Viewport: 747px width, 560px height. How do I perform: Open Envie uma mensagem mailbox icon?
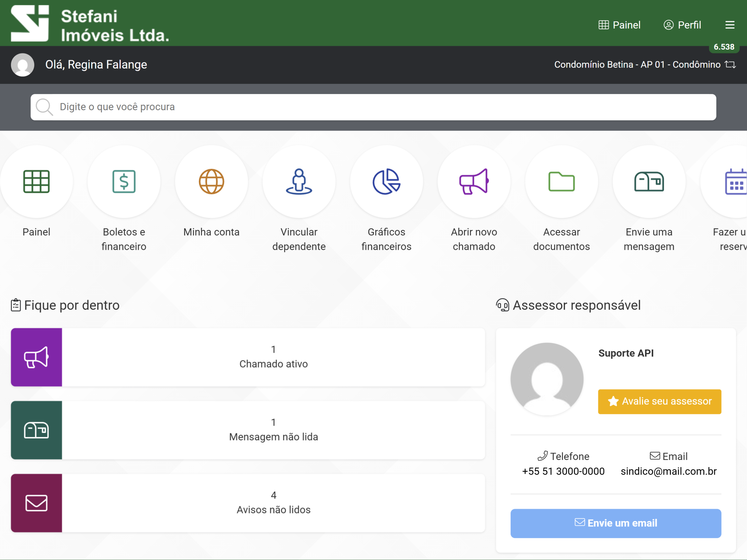[x=649, y=182]
